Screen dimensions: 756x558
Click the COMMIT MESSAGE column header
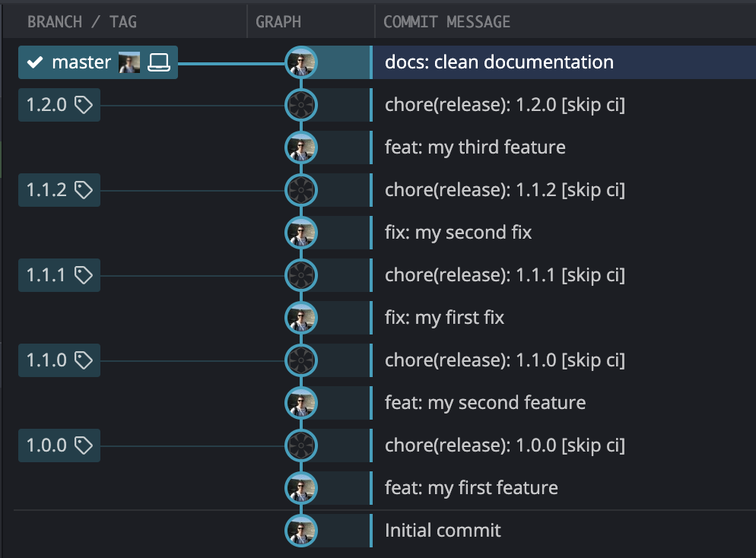point(446,22)
